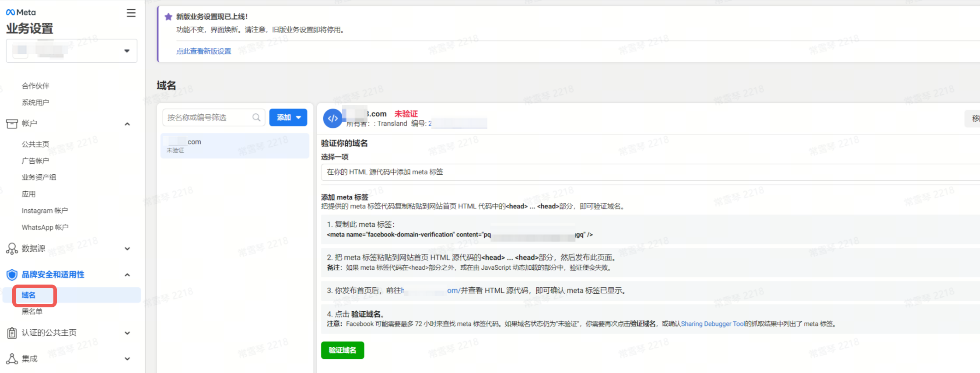Image resolution: width=980 pixels, height=373 pixels.
Task: Open 系统用户 in the sidebar
Action: click(x=35, y=102)
